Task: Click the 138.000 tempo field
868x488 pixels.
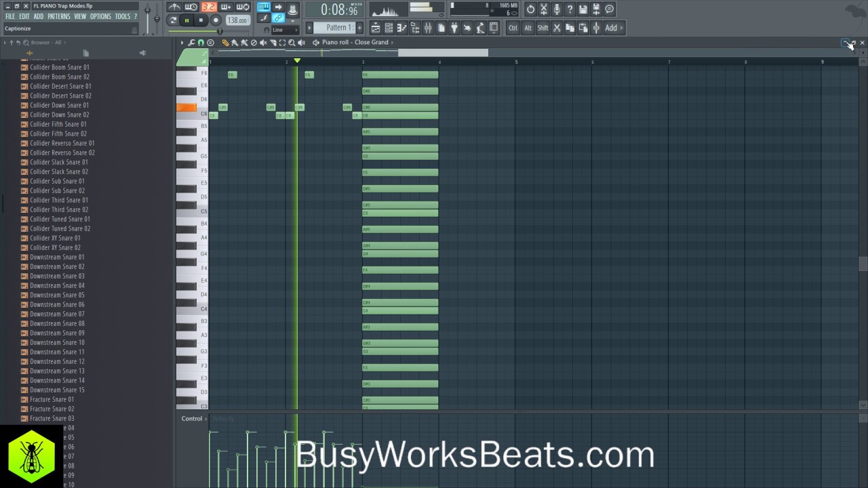Action: (x=237, y=20)
